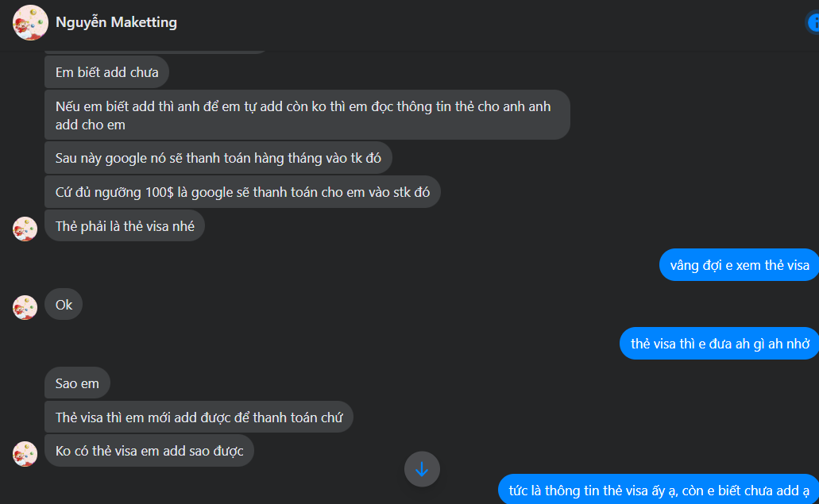Select the "Ok" message bubble

64,305
